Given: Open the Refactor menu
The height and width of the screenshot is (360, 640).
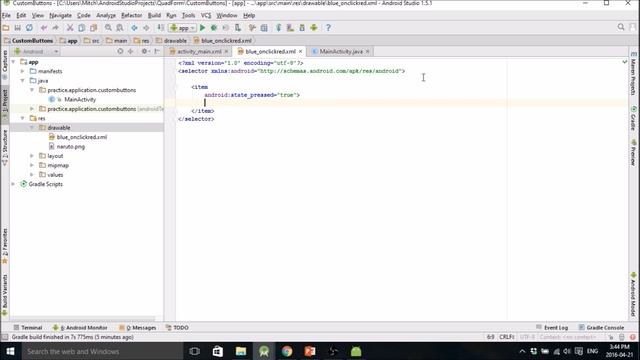Looking at the screenshot, I should point(131,16).
